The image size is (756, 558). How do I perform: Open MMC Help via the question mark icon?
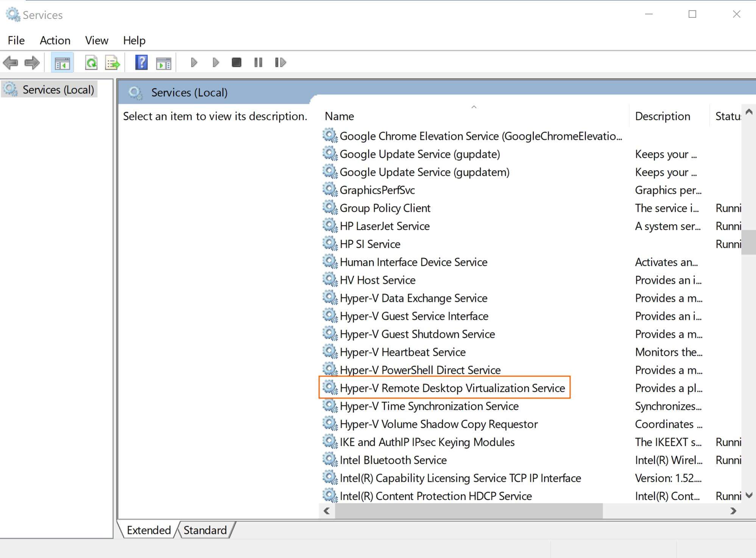tap(142, 63)
